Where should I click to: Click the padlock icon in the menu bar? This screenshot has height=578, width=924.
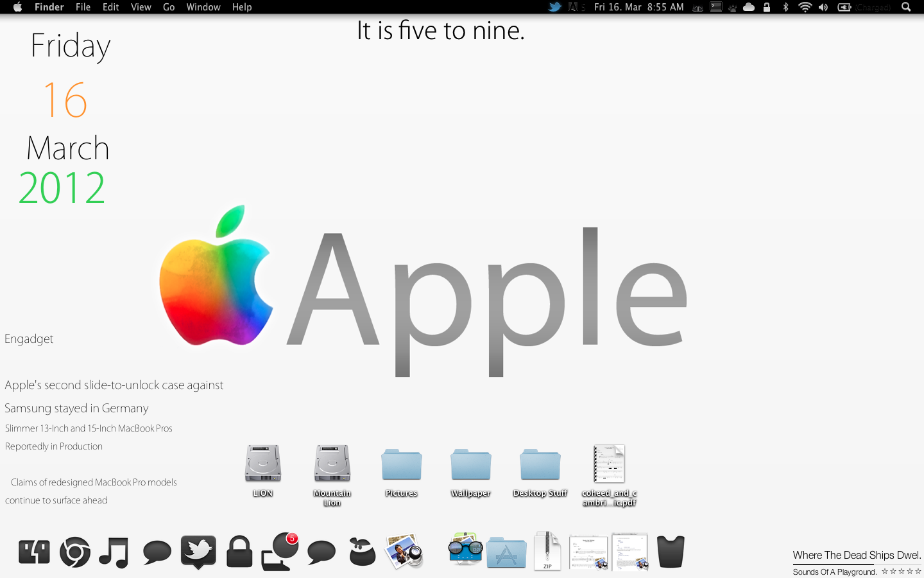click(767, 7)
